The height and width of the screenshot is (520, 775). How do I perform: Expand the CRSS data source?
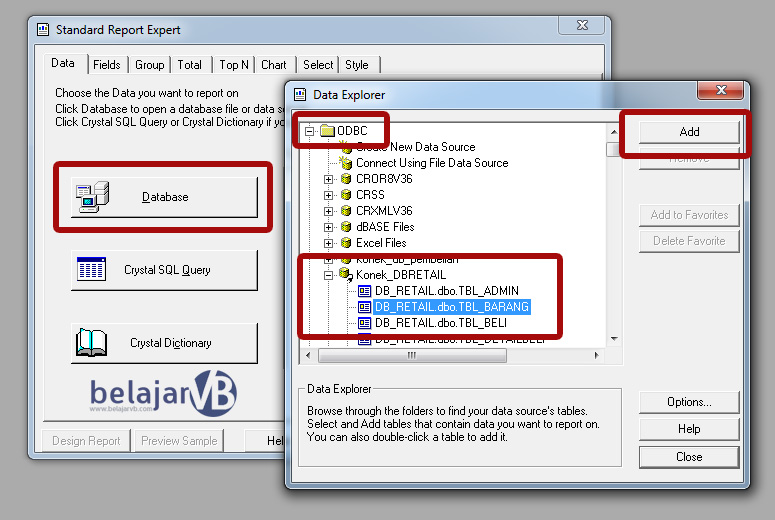pyautogui.click(x=328, y=195)
